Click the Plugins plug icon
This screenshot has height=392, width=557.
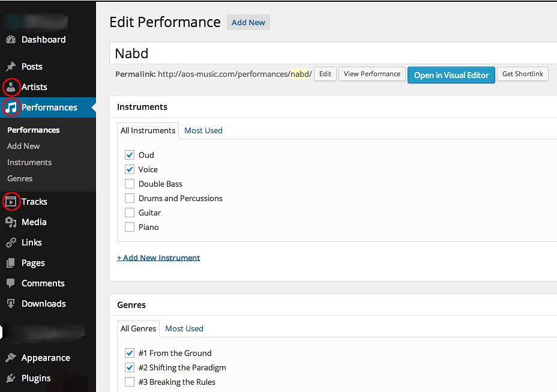point(11,378)
